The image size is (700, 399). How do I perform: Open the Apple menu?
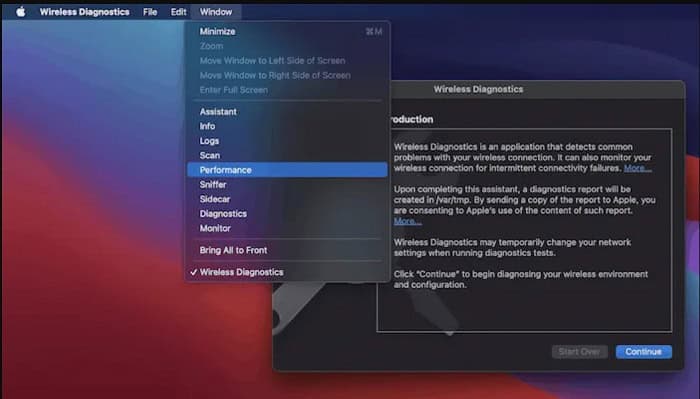21,12
